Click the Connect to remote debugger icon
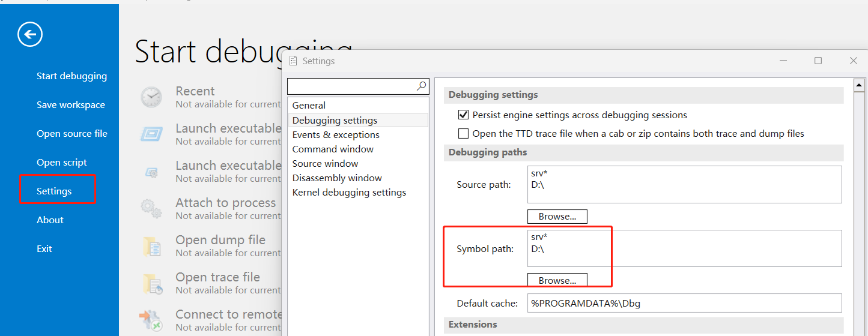 [151, 320]
